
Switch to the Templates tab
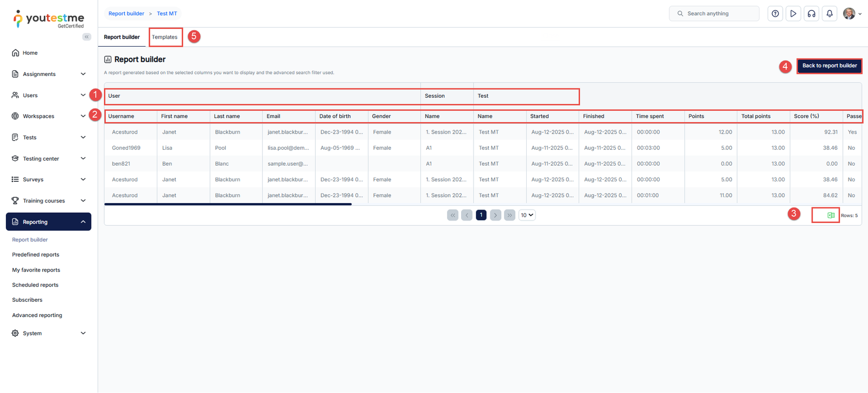click(165, 37)
